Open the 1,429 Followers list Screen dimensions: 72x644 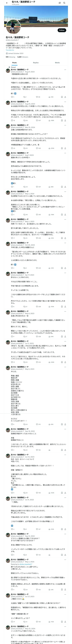[23, 57]
